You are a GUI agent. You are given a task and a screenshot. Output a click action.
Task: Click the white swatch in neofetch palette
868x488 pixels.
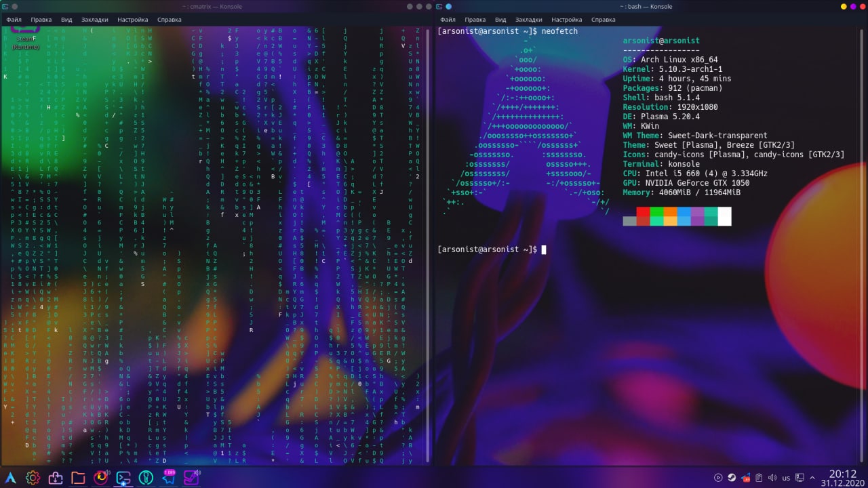725,216
